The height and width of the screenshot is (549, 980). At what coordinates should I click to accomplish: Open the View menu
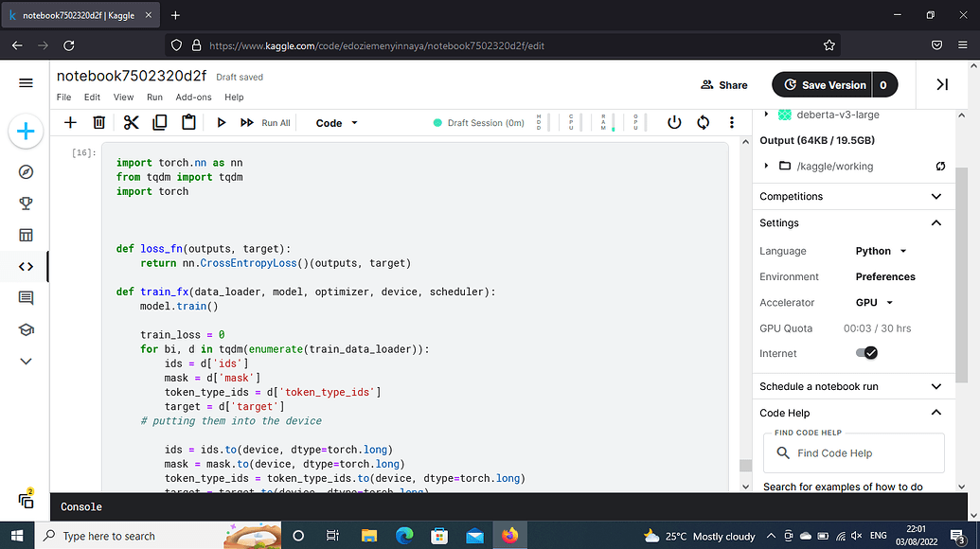(x=123, y=97)
